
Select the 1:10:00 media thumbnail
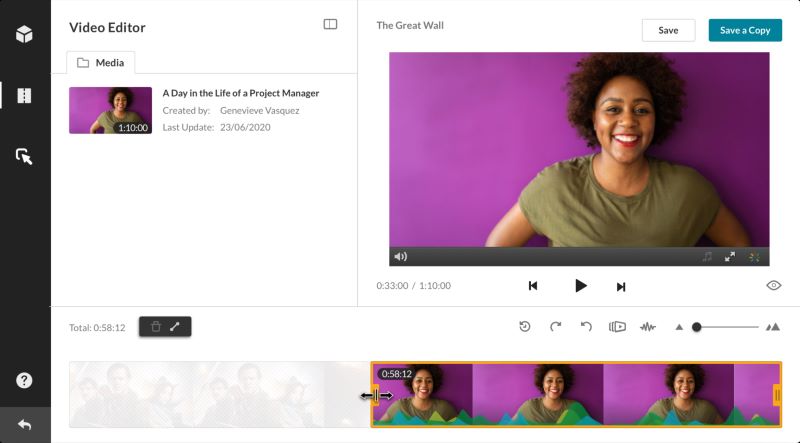(110, 110)
